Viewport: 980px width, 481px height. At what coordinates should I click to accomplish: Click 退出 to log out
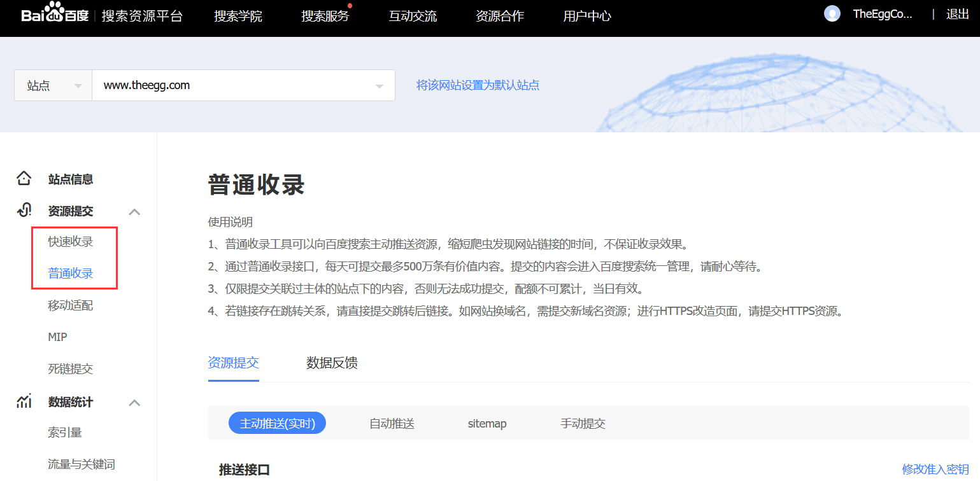[958, 14]
